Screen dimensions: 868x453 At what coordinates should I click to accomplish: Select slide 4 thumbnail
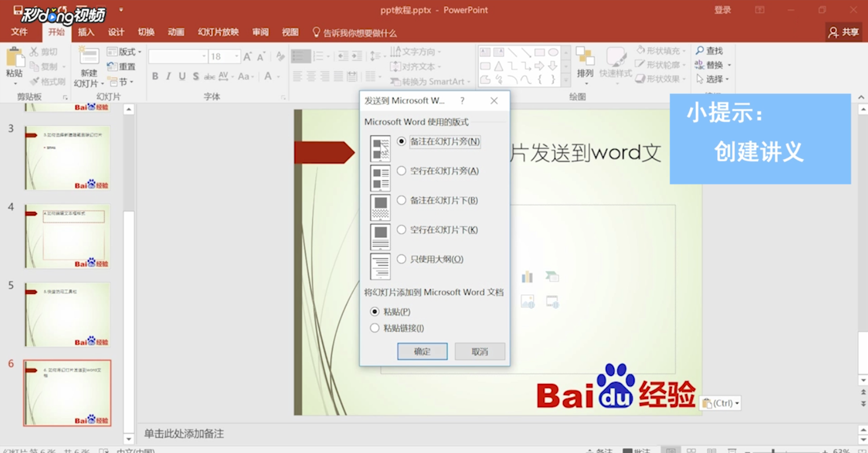pos(67,236)
